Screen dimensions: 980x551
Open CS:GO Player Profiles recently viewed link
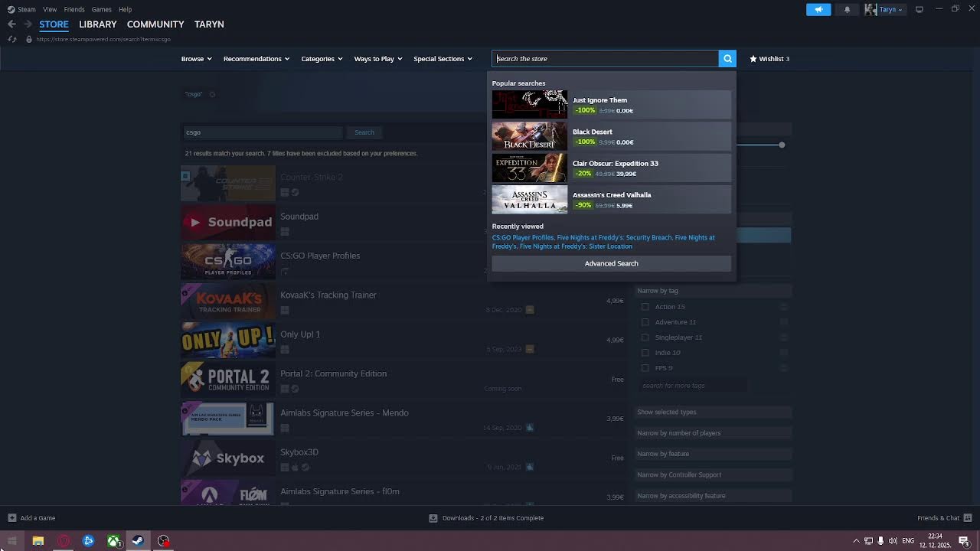(x=523, y=237)
